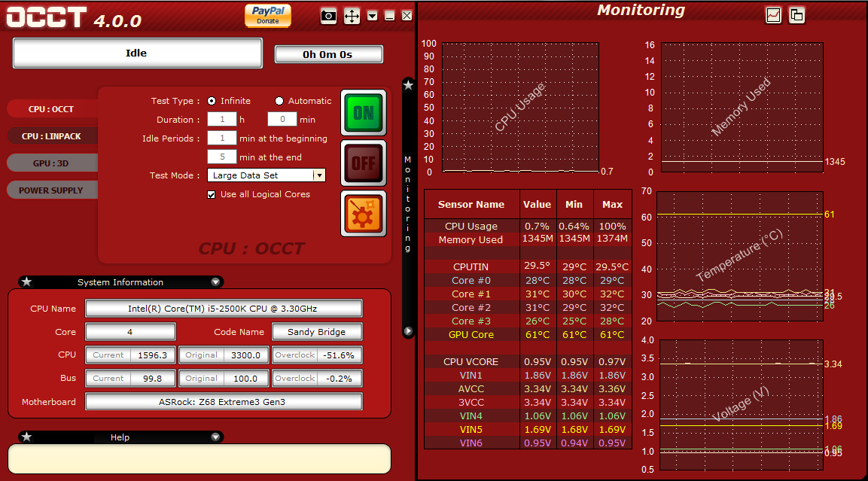Toggle graph view icon in Monitoring header
This screenshot has height=481, width=868.
[x=773, y=16]
